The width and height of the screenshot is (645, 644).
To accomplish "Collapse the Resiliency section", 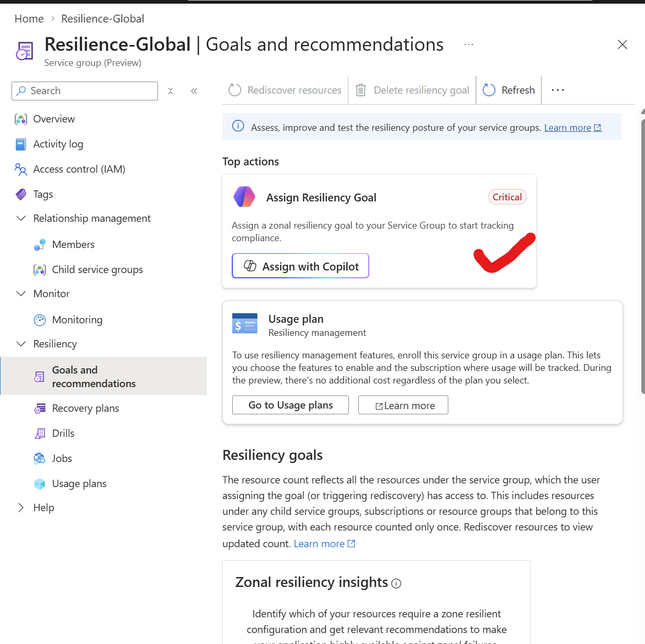I will 21,344.
